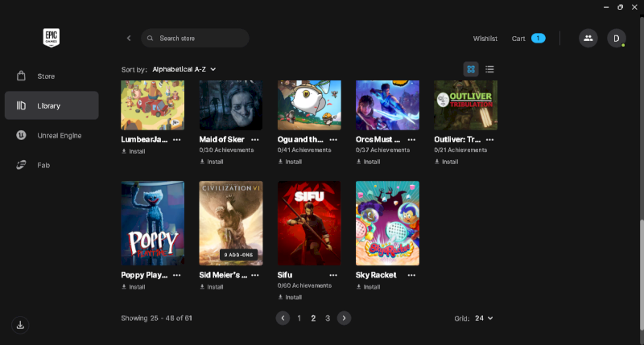The width and height of the screenshot is (644, 345).
Task: Click Outliver 0/21 Achievements text
Action: (x=460, y=150)
